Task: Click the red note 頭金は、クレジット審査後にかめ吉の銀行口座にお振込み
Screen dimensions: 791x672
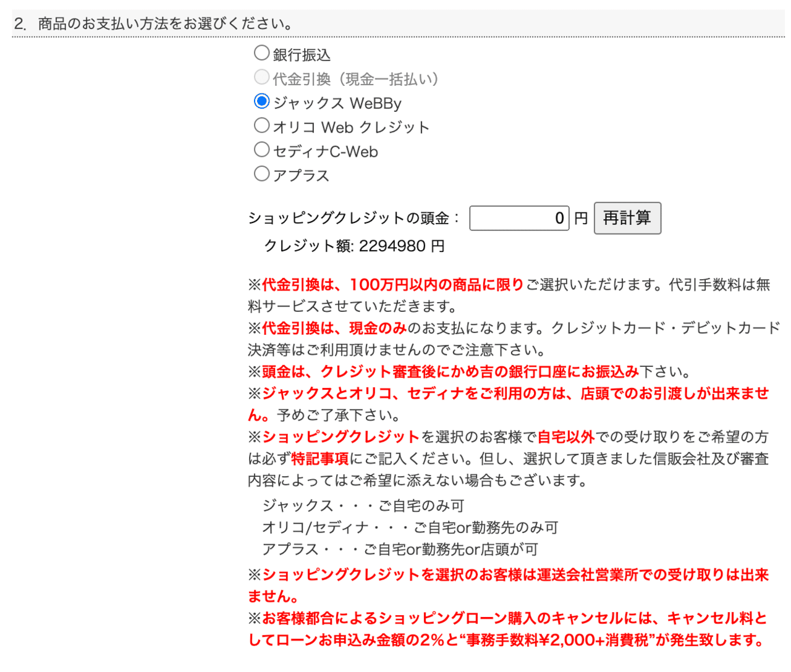Action: pyautogui.click(x=450, y=372)
